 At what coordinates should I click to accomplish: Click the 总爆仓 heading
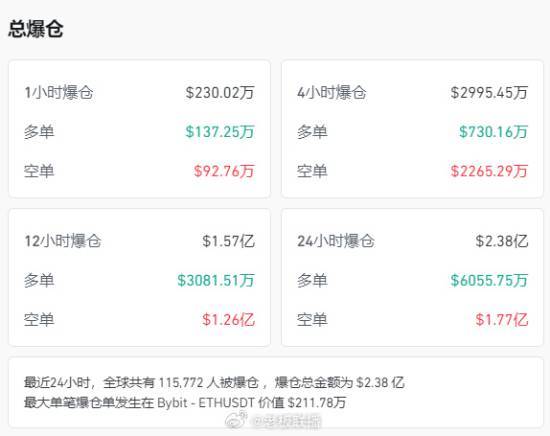click(36, 29)
